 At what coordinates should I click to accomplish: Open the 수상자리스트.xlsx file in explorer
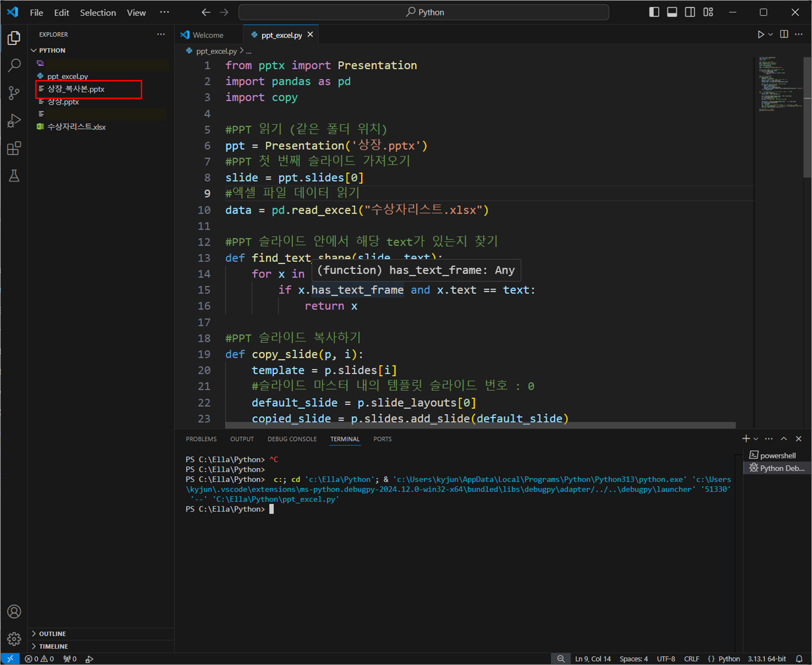(76, 127)
